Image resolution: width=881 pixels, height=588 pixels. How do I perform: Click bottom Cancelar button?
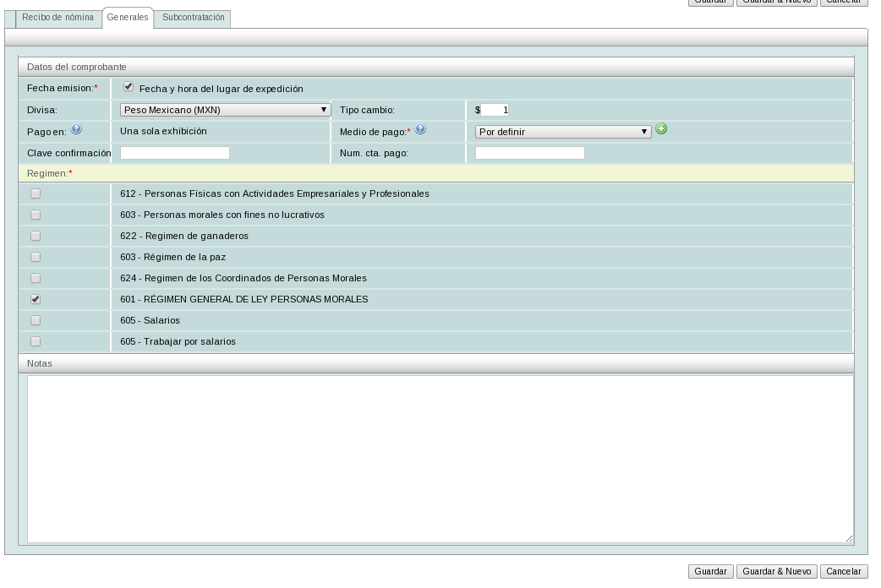click(843, 572)
